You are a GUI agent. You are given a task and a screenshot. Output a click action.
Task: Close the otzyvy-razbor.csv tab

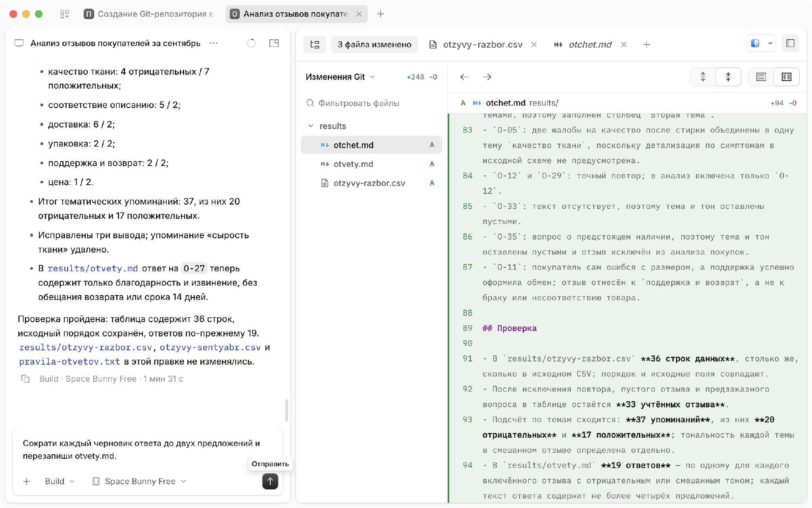pos(534,44)
